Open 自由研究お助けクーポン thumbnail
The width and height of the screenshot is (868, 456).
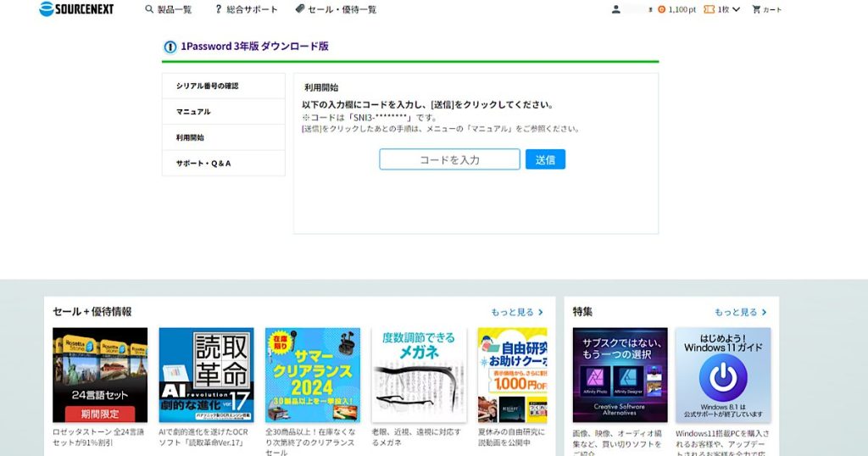[513, 375]
